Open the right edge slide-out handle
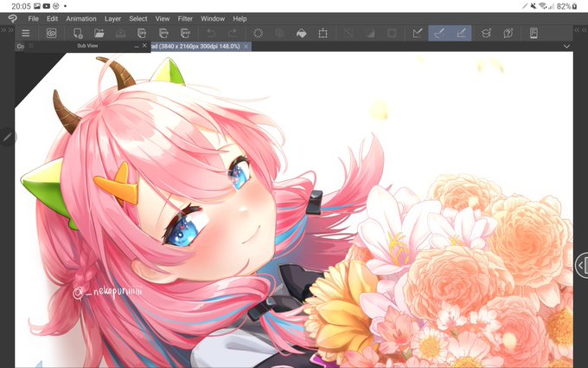This screenshot has height=368, width=588. coord(582,266)
